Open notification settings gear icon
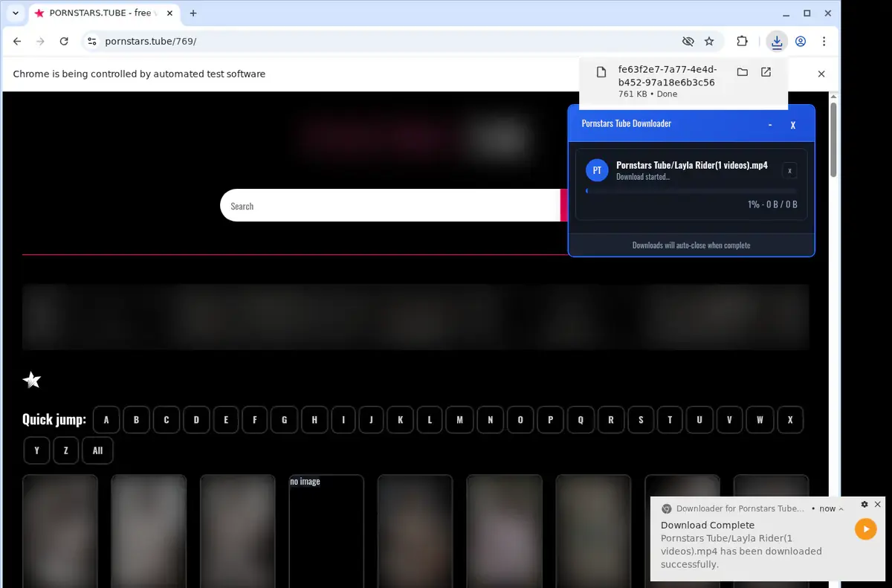Screen dimensions: 892x588 (x=864, y=504)
